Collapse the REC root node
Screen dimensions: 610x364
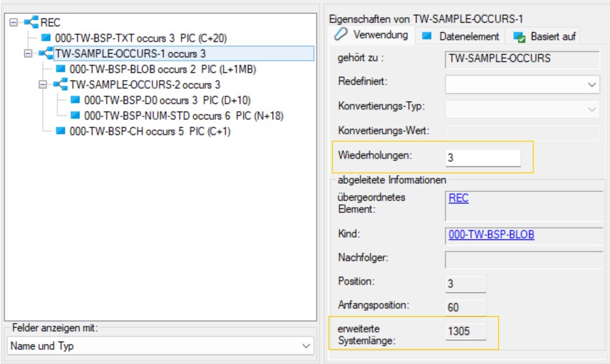(x=13, y=23)
